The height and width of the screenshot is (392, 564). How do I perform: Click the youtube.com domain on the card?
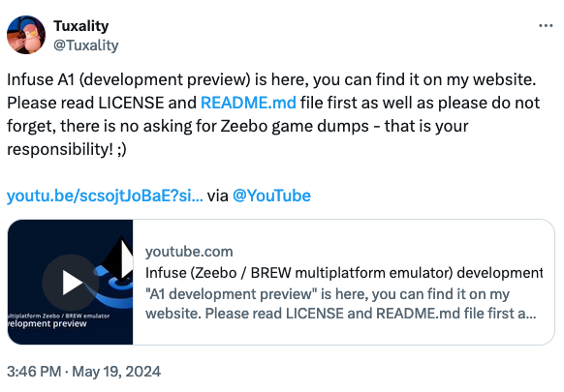click(x=189, y=252)
